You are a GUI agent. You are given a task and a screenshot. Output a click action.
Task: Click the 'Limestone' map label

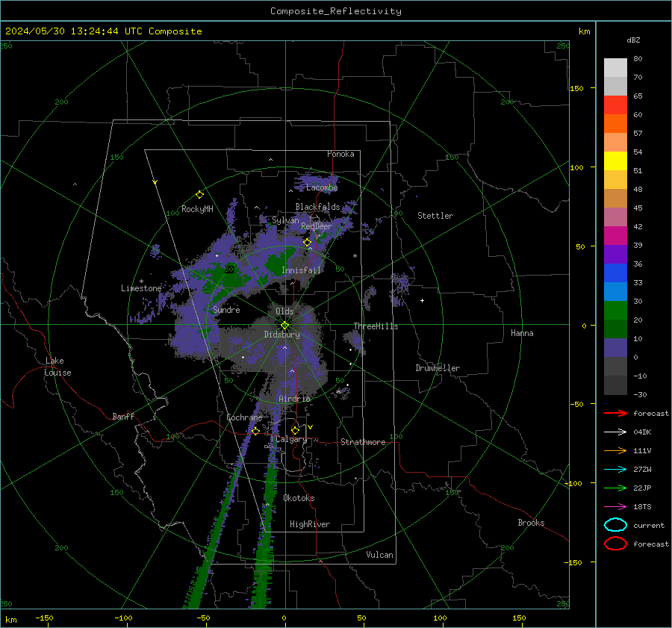141,288
